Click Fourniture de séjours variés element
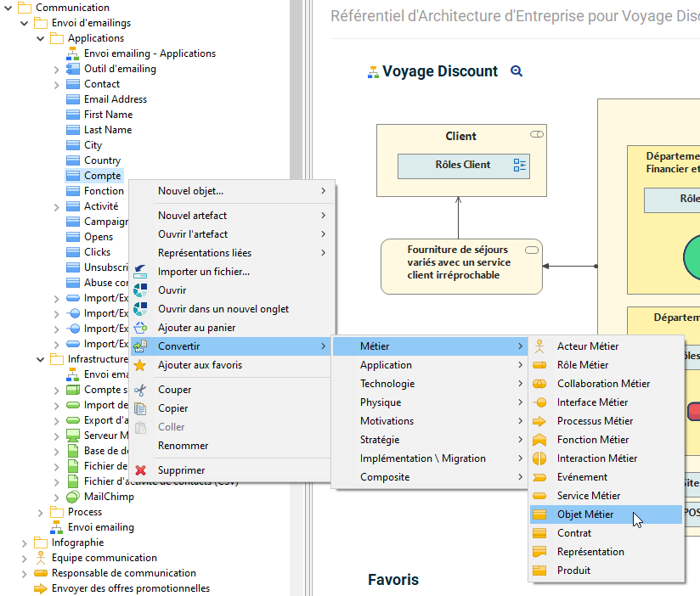Screen dimensions: 700x596 [461, 267]
